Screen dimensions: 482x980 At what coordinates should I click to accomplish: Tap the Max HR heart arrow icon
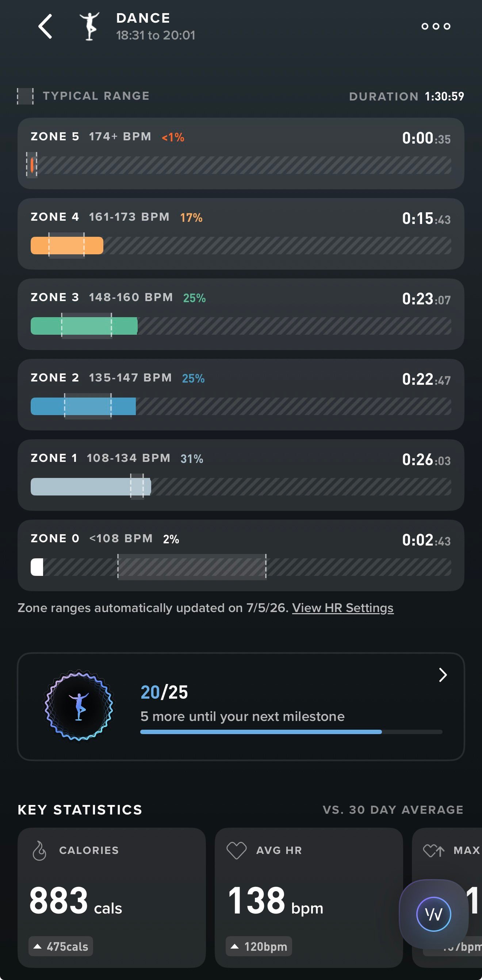click(434, 850)
